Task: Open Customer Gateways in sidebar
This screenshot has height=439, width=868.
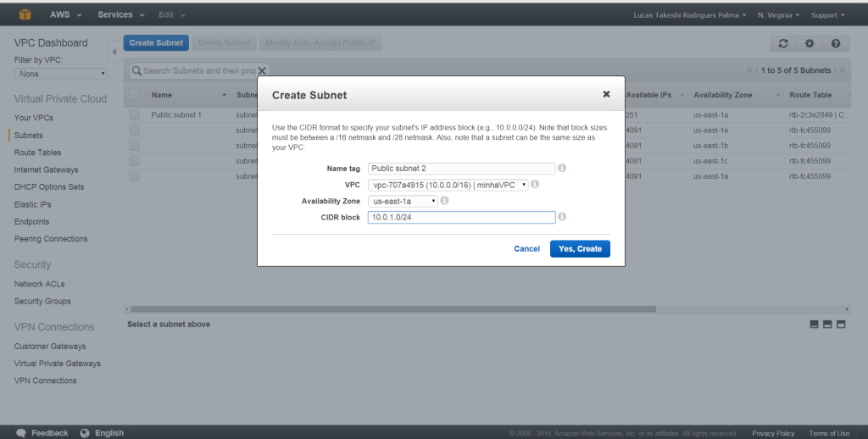Action: pos(50,346)
